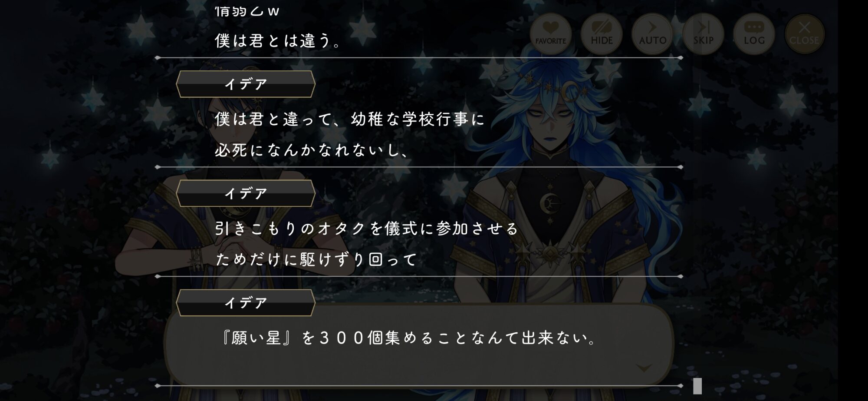The image size is (868, 401).
Task: Select the first イデア name label
Action: click(x=246, y=84)
